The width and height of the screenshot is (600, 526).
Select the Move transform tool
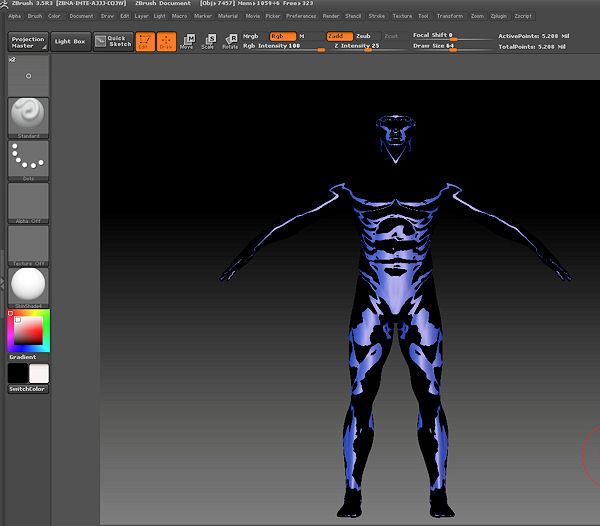tap(187, 41)
